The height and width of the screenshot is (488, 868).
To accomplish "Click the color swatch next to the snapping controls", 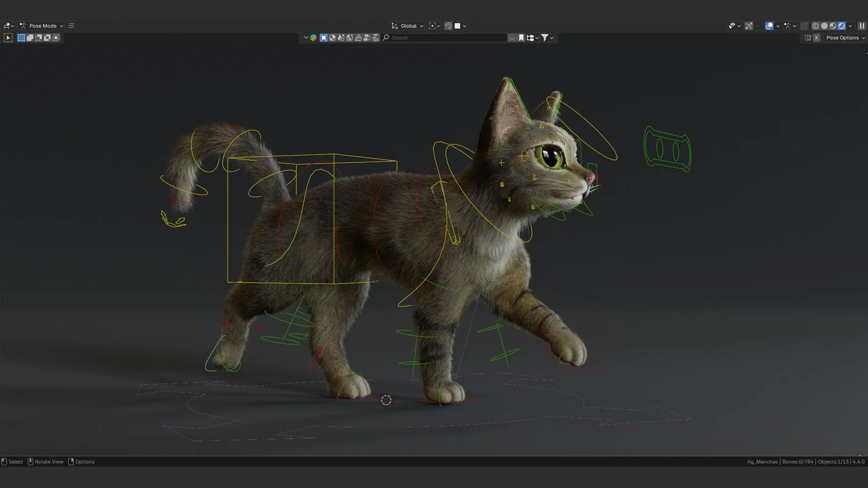I will point(457,25).
